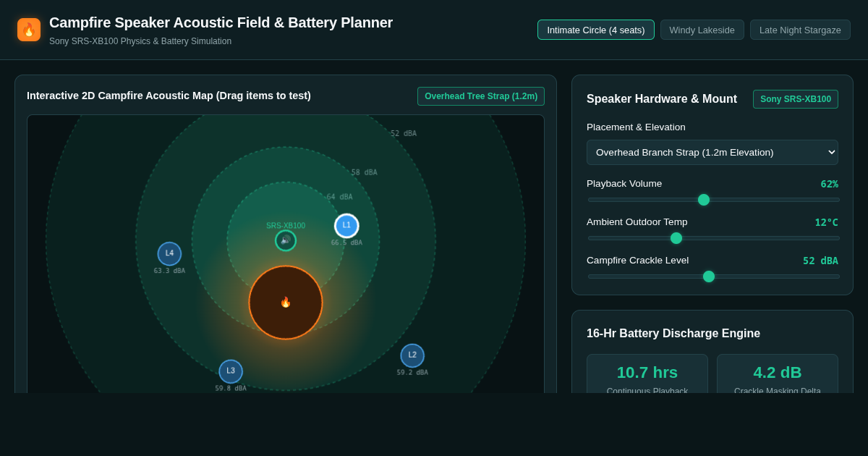This screenshot has width=868, height=456.
Task: Select listener seat L1 marker
Action: (346, 226)
